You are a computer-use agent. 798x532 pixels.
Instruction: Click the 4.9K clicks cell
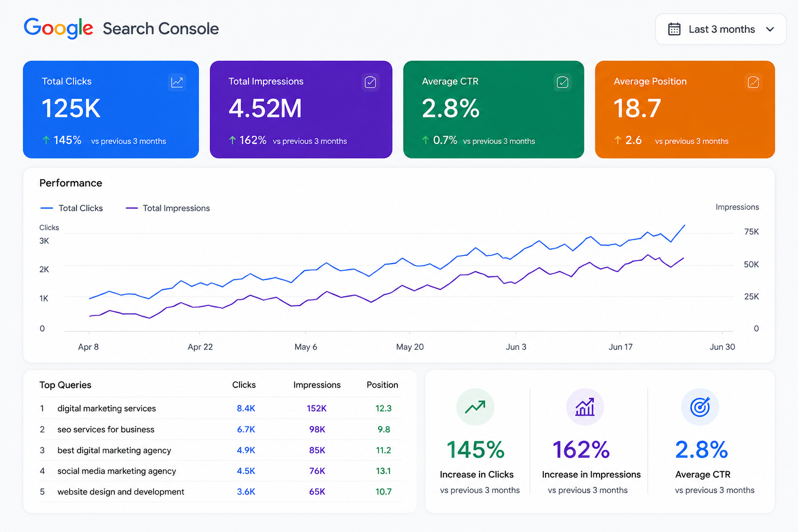pos(246,450)
